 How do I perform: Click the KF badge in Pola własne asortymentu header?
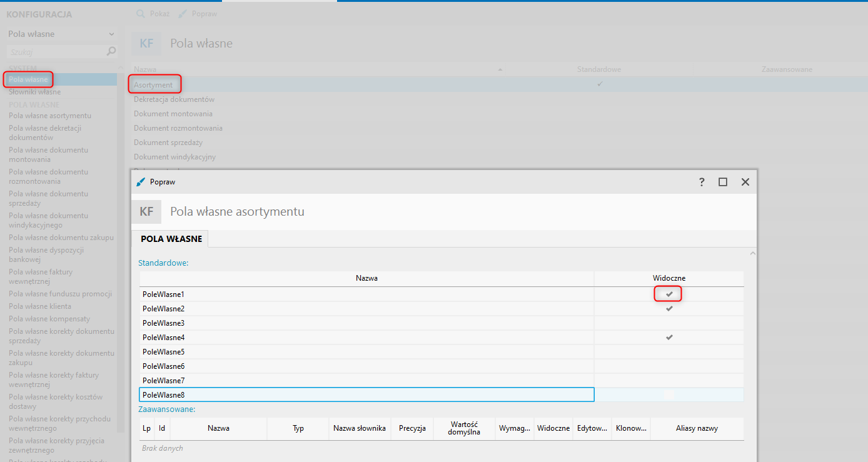click(x=146, y=212)
